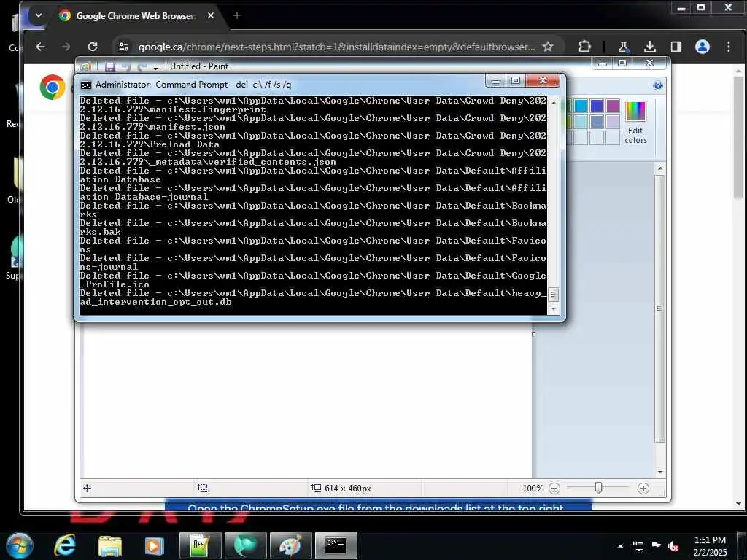Viewport: 747px width, 560px height.
Task: View site information icon in address bar
Action: [124, 47]
